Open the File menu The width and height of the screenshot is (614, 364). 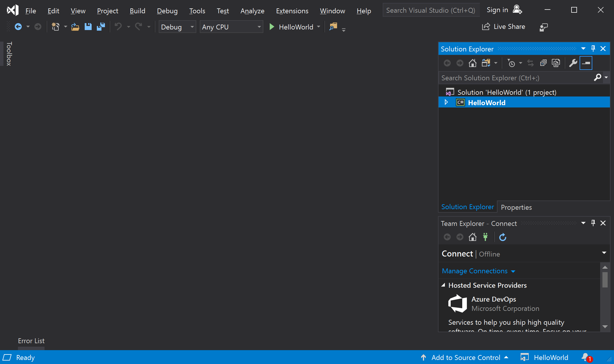[x=30, y=10]
